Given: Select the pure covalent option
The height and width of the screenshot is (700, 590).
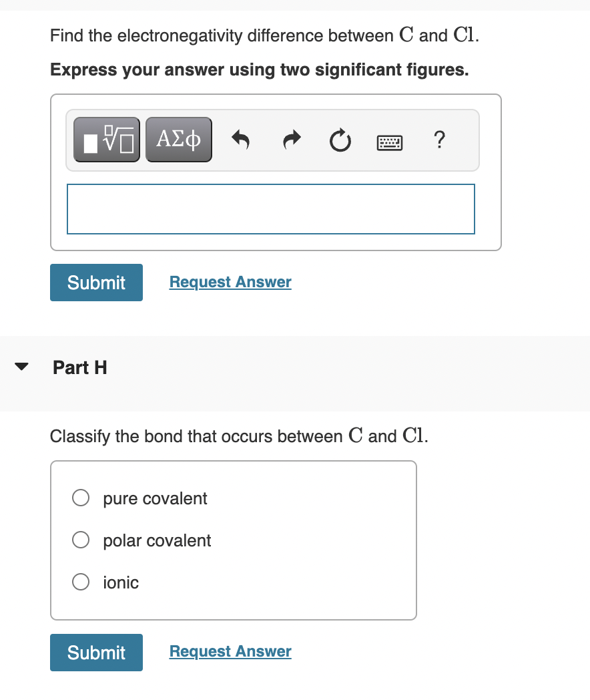Looking at the screenshot, I should tap(80, 498).
